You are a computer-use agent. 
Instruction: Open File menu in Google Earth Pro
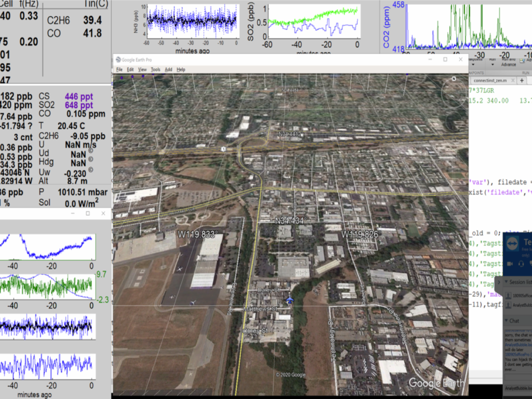(x=119, y=70)
